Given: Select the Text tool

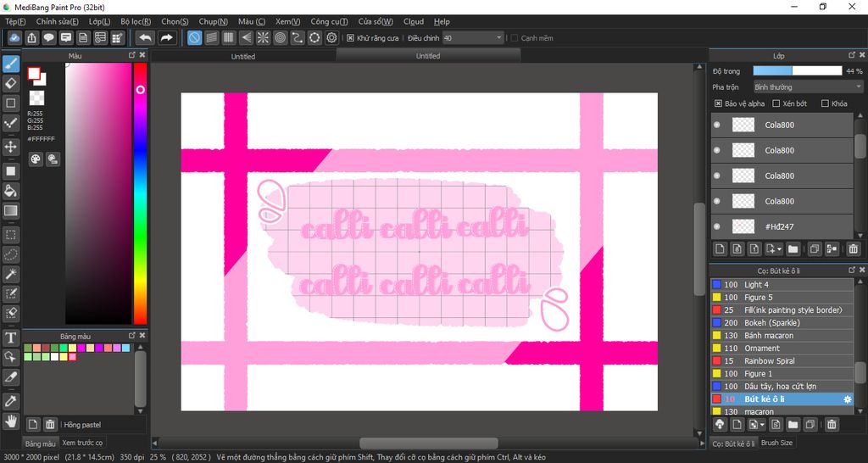Looking at the screenshot, I should (x=10, y=337).
